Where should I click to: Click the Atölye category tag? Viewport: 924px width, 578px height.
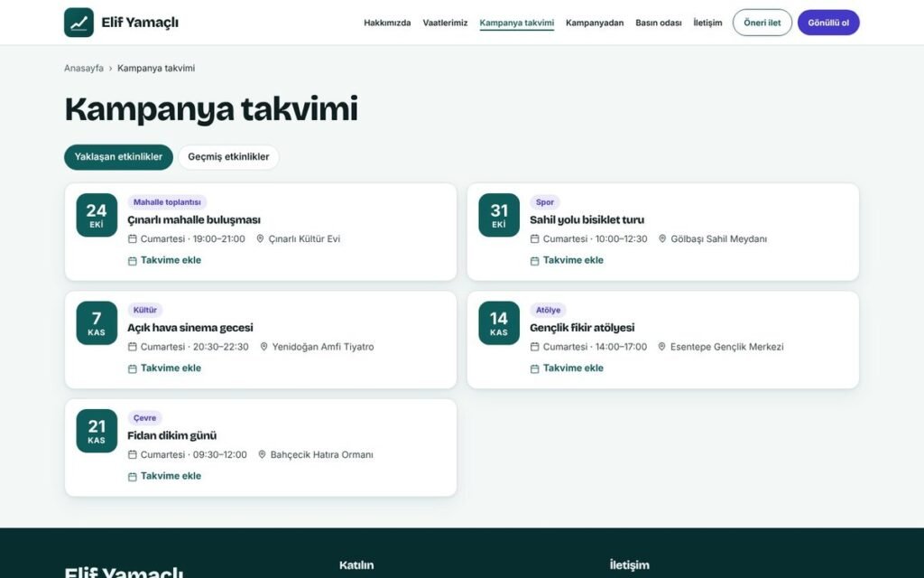click(548, 311)
